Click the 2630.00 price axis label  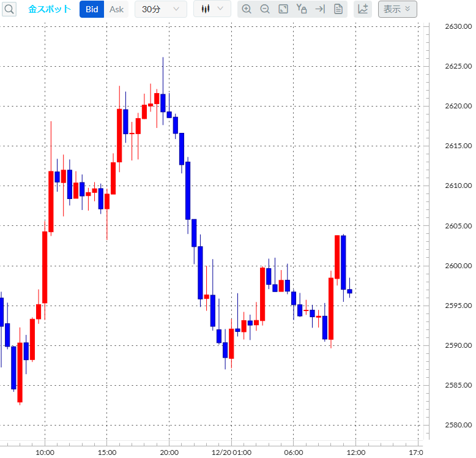pyautogui.click(x=458, y=26)
